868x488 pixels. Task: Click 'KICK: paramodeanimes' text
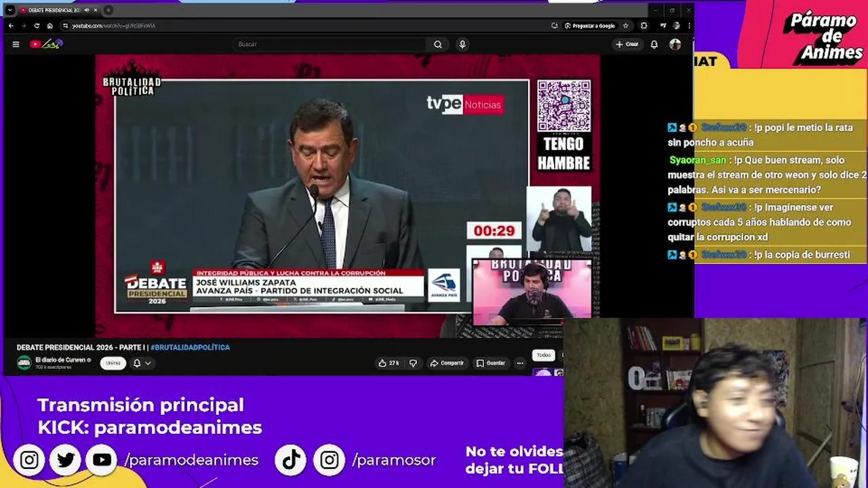pyautogui.click(x=150, y=428)
